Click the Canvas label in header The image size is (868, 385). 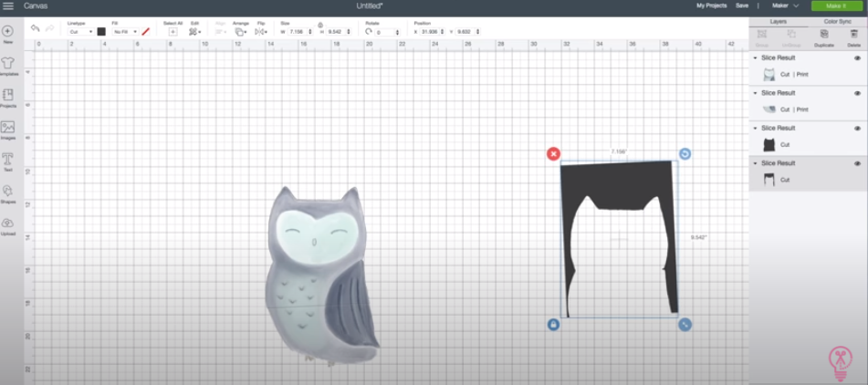click(36, 6)
